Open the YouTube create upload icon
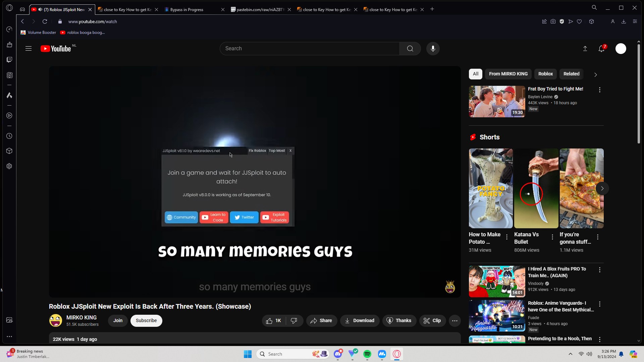 585,49
